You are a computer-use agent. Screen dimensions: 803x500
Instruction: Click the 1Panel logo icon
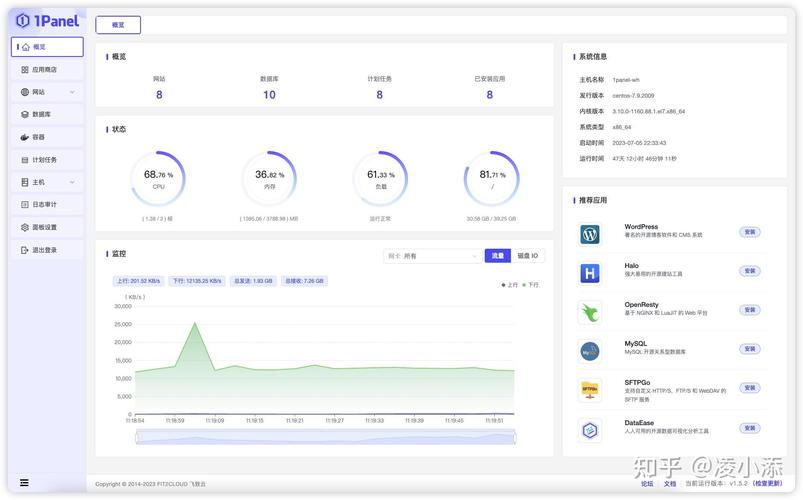[23, 20]
